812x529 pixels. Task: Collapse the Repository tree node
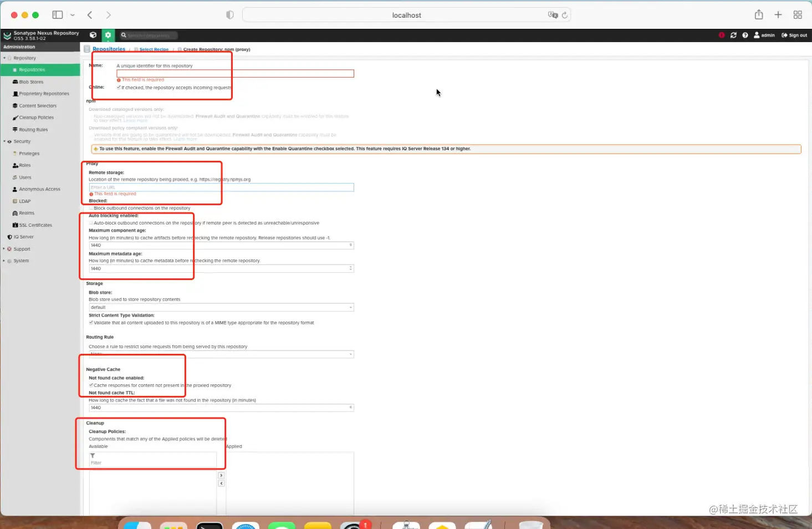click(4, 58)
